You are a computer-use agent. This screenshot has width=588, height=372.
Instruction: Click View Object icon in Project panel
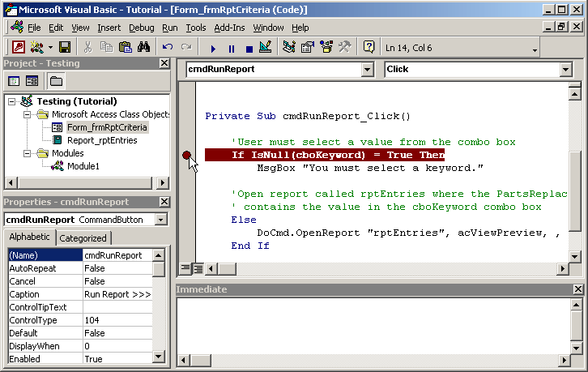click(x=32, y=81)
